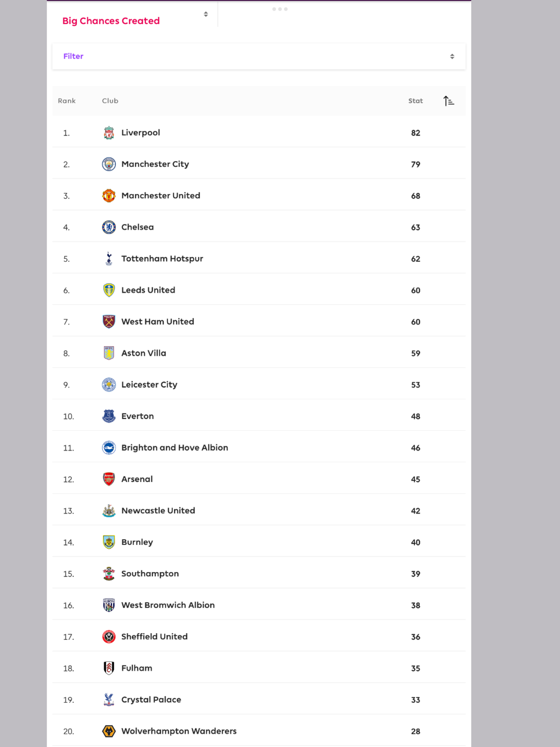
Task: Select the Everton row name
Action: (137, 416)
